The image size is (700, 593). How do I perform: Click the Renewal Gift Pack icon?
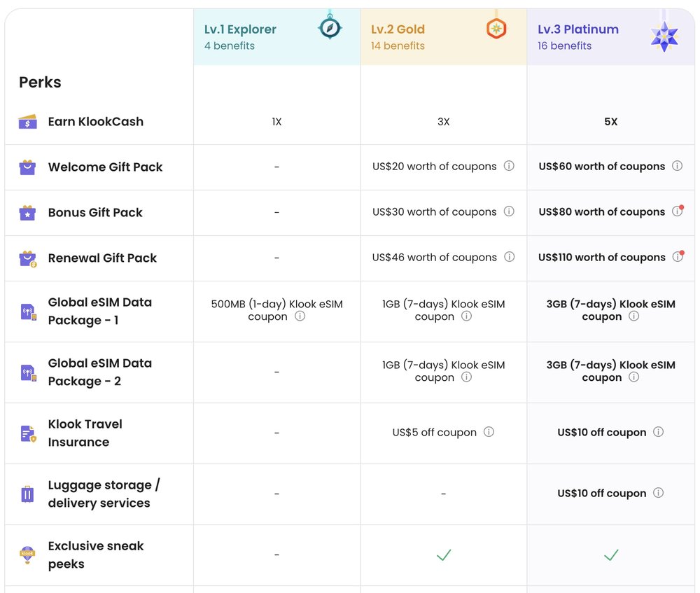point(27,258)
